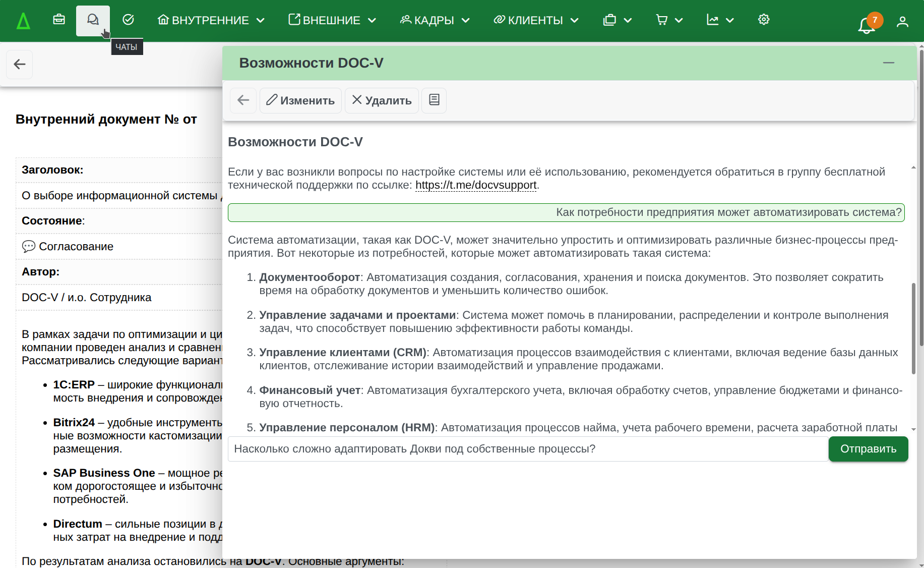Open the t.me/docvsupport link

click(x=475, y=185)
